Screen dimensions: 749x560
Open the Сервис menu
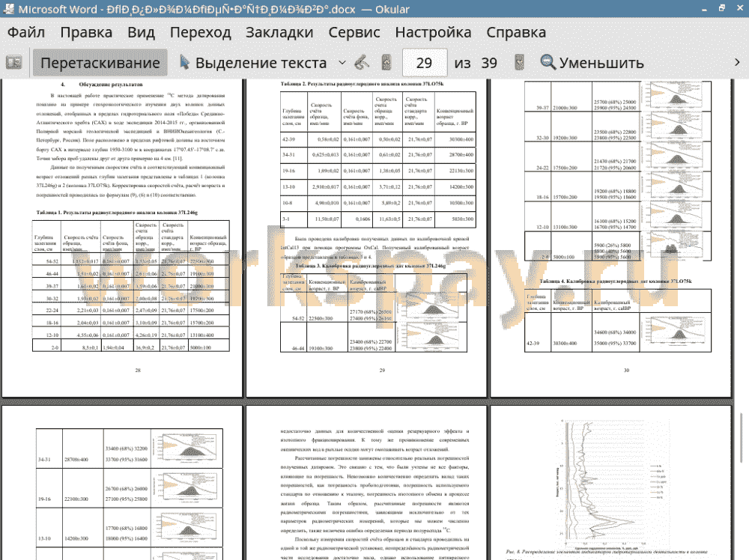point(354,32)
